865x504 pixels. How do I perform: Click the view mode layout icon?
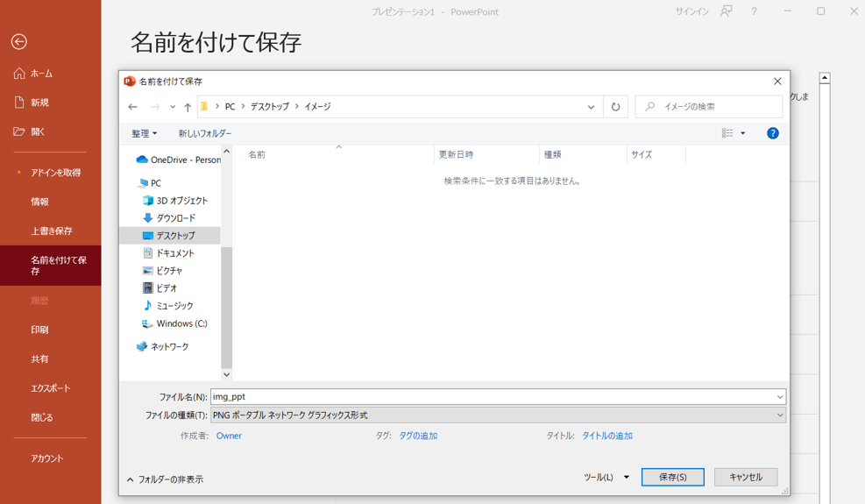tap(727, 133)
